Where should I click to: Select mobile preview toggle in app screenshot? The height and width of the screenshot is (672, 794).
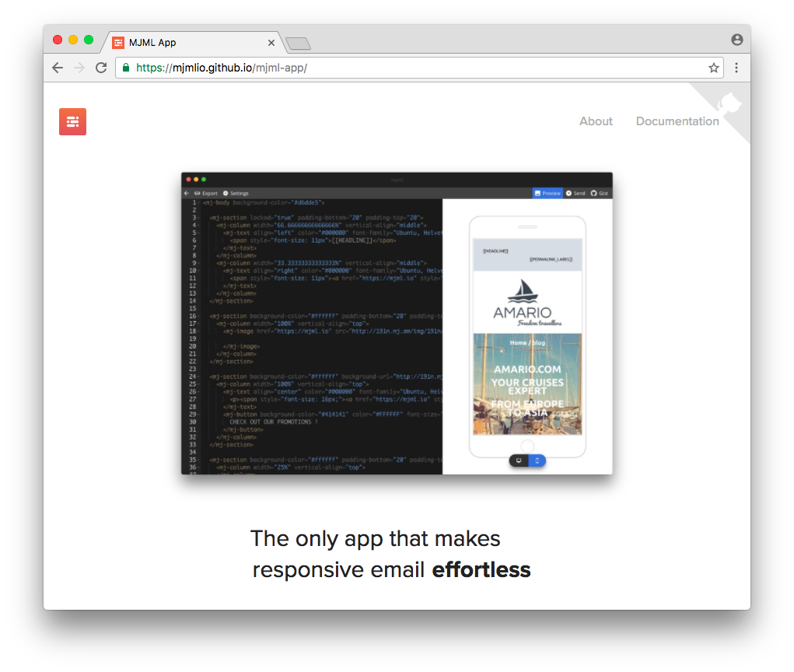point(537,460)
